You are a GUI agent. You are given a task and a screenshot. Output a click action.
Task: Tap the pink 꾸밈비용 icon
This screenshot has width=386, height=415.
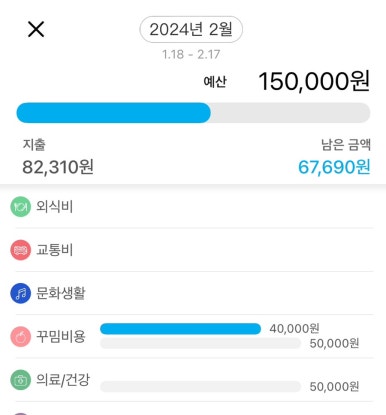(21, 336)
